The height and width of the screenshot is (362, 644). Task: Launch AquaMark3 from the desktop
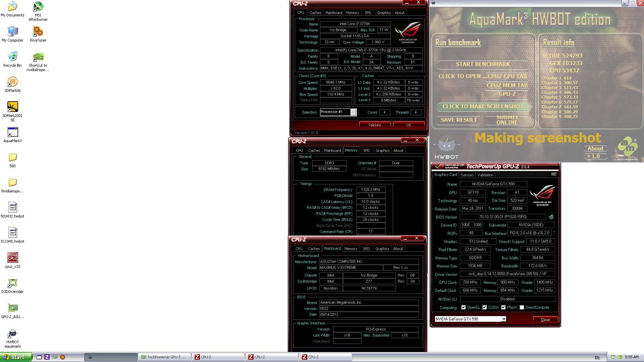(12, 135)
